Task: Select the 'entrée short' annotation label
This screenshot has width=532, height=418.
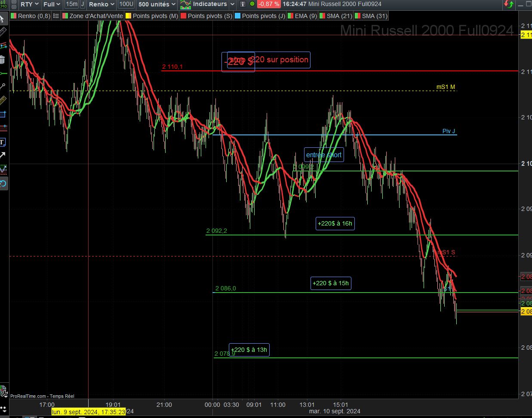Action: [324, 155]
